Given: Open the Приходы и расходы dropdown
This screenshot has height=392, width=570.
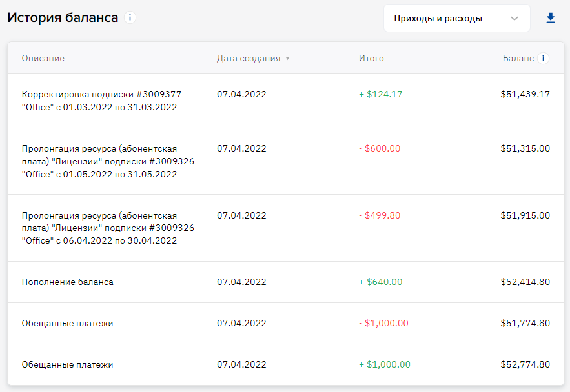Looking at the screenshot, I should click(x=456, y=18).
